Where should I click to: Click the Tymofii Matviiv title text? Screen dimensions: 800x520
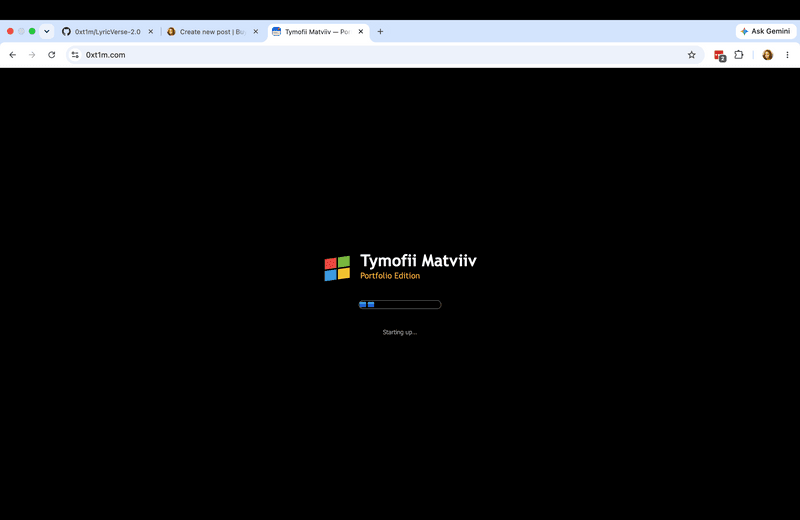pos(418,260)
